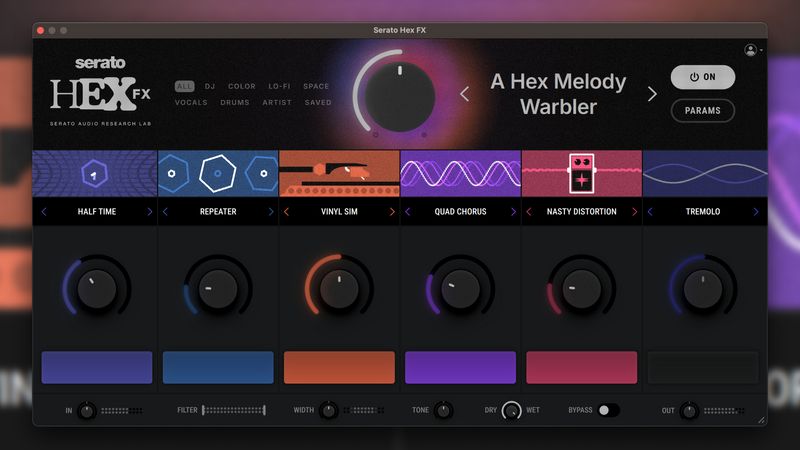
Task: Switch Vinyl Sim to next effect arrow
Action: (392, 212)
